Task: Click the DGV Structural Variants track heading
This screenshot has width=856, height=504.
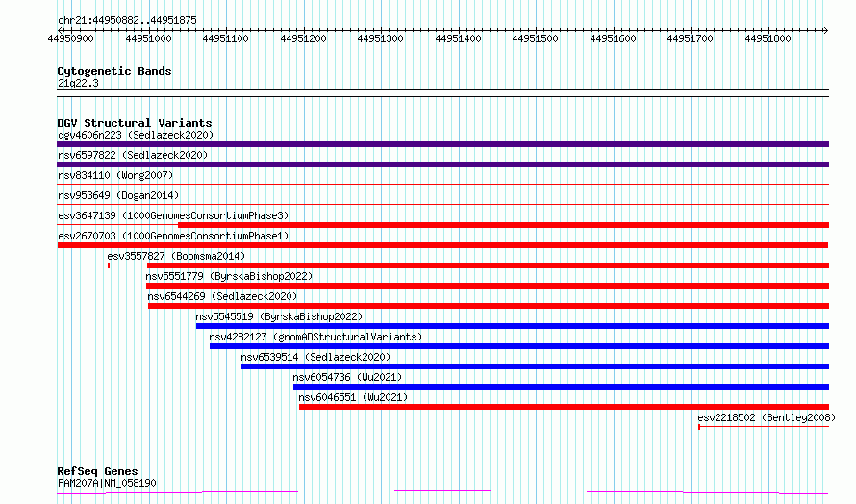Action: tap(135, 123)
